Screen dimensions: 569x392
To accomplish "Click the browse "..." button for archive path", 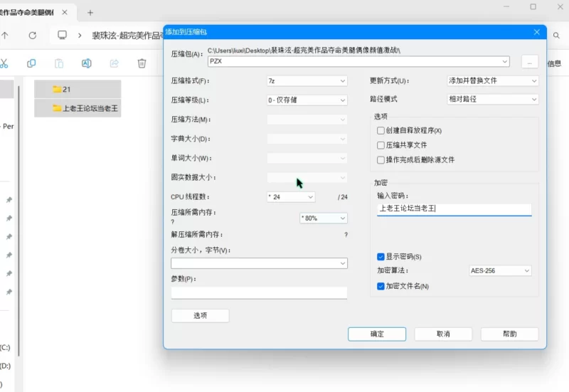I will (x=529, y=62).
